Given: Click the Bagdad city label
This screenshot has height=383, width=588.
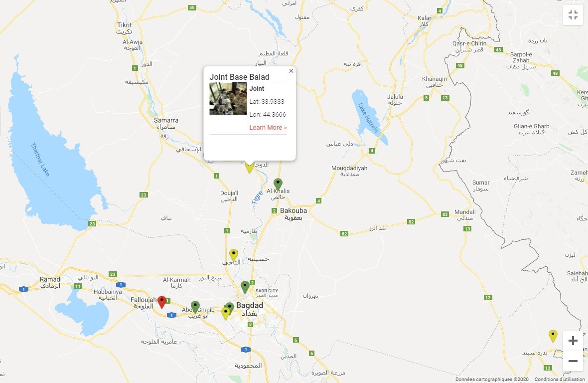Looking at the screenshot, I should [249, 305].
